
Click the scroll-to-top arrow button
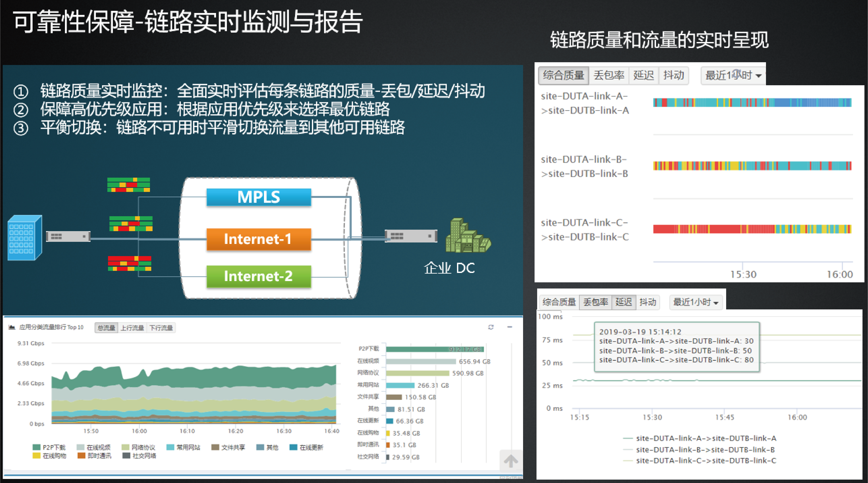[511, 461]
